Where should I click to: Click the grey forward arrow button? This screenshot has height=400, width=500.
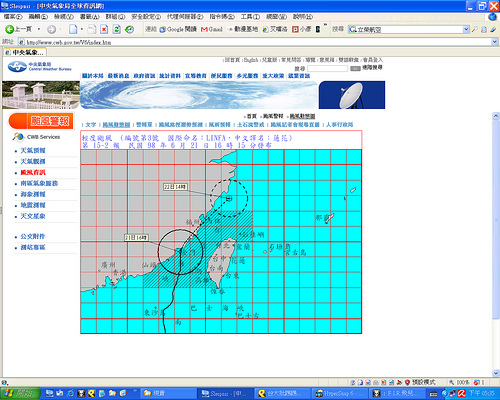point(51,29)
